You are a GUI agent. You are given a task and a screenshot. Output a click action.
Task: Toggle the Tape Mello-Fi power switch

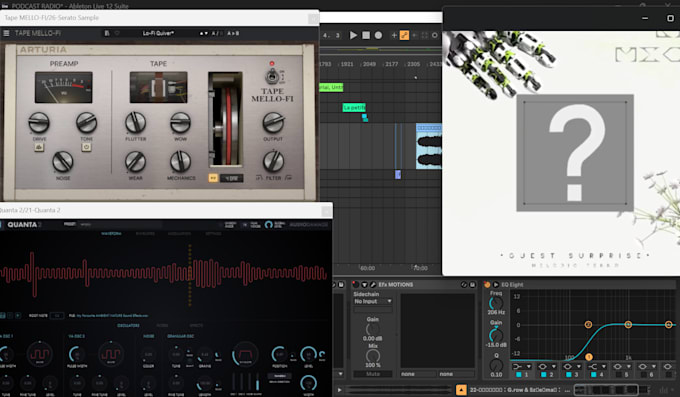[x=272, y=77]
